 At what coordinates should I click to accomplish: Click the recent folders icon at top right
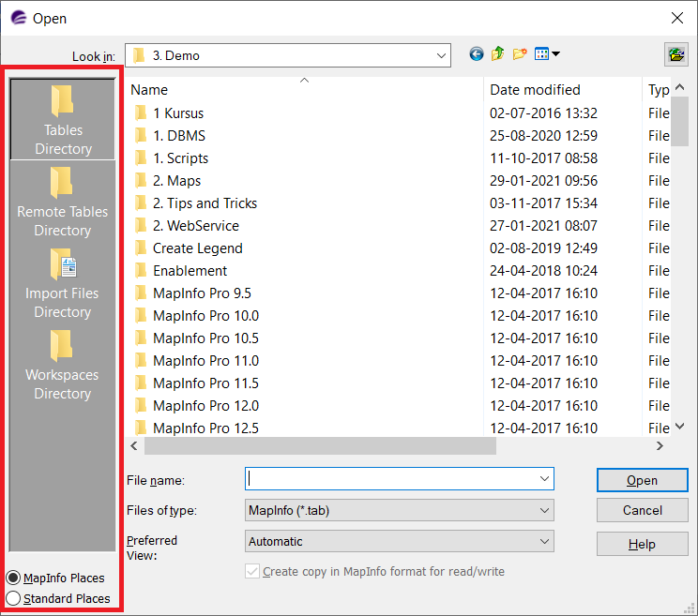pyautogui.click(x=676, y=54)
